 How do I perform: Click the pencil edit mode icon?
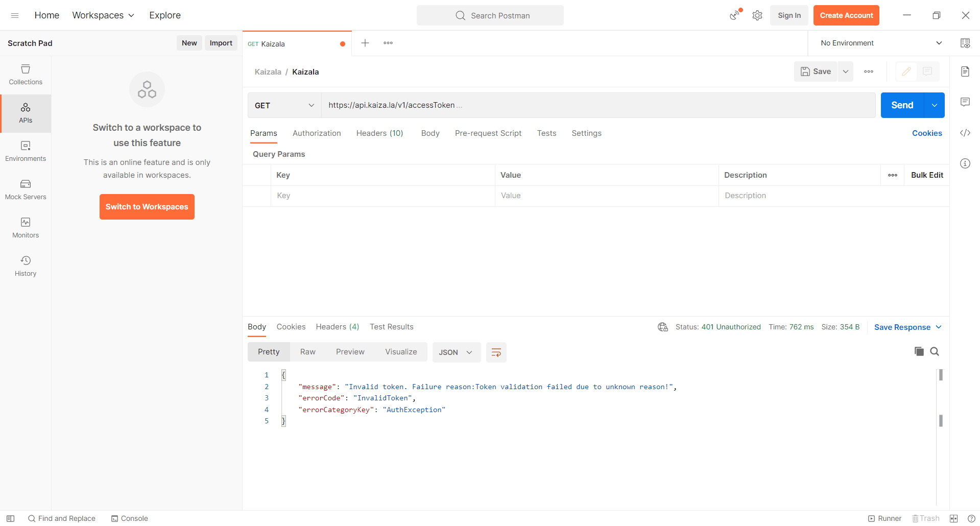click(x=906, y=71)
